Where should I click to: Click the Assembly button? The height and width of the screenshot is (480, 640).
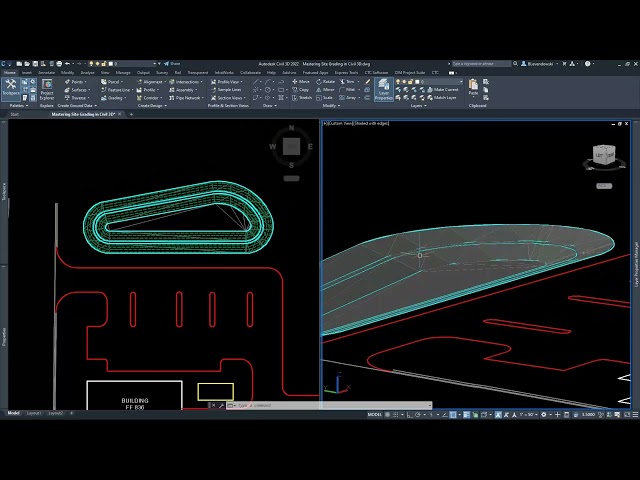[x=183, y=89]
